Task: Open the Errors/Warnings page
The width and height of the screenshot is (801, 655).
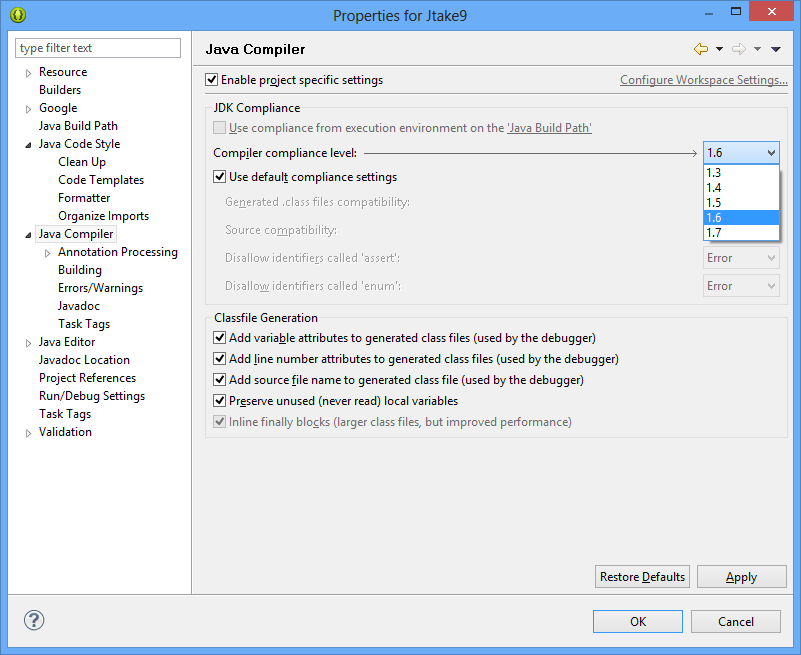Action: point(101,288)
